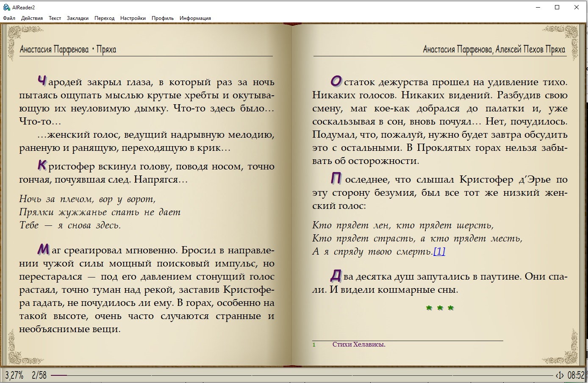The image size is (588, 383).
Task: Open the Закладки menu
Action: coord(78,18)
